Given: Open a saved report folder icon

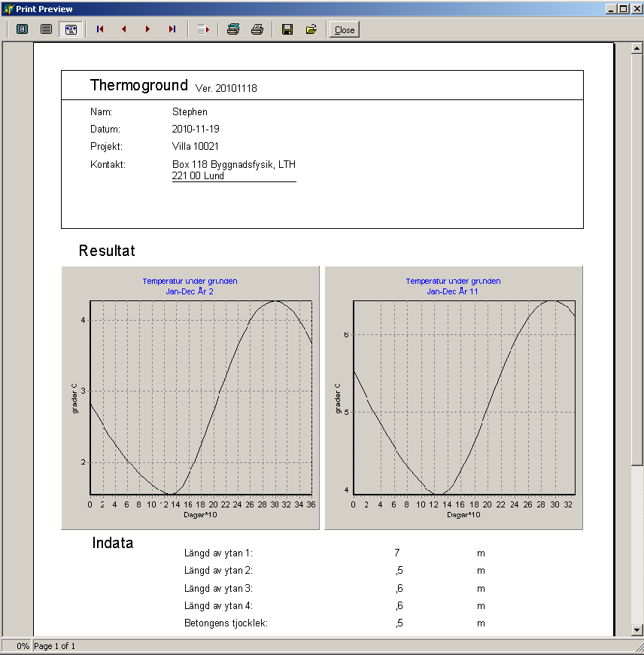Looking at the screenshot, I should [311, 29].
